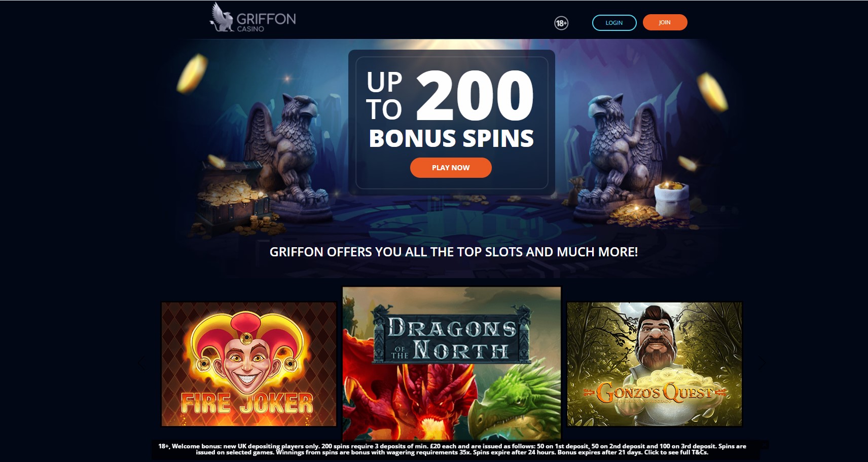Image resolution: width=868 pixels, height=462 pixels.
Task: Click the 'GRIFFON CASINO' wordmark text
Action: click(266, 22)
